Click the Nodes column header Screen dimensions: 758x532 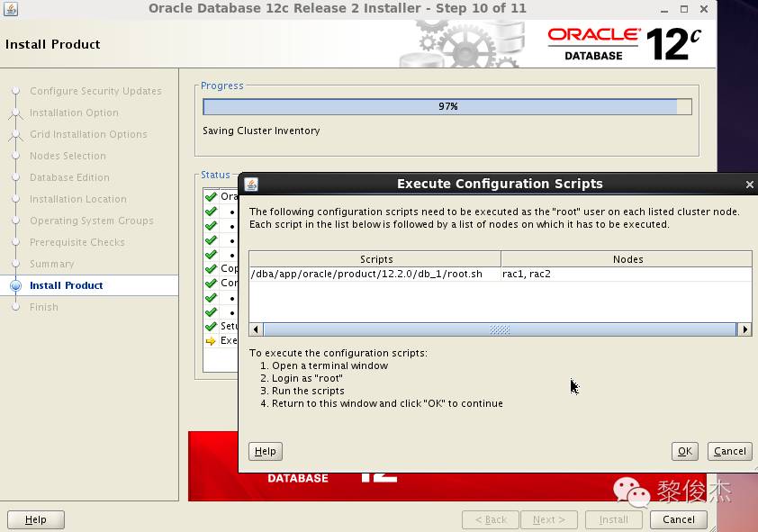point(627,259)
